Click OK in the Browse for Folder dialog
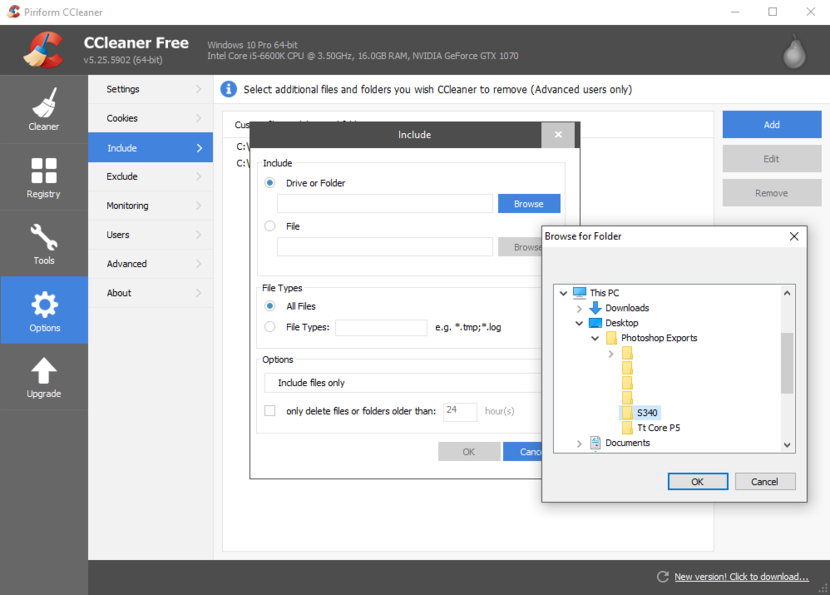Viewport: 830px width, 595px height. 697,481
